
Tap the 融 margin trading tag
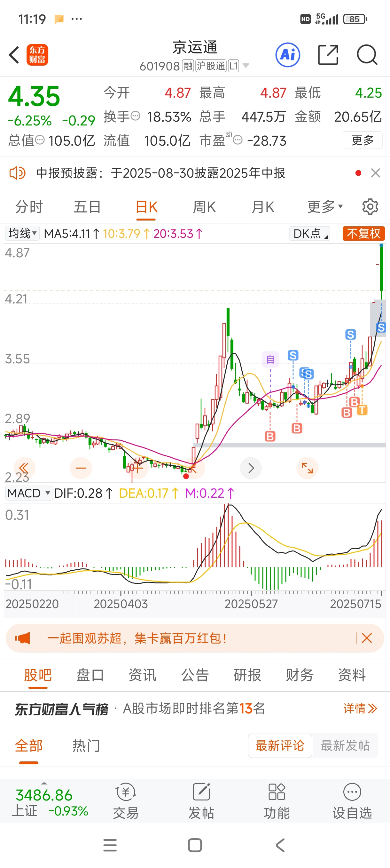click(x=188, y=66)
